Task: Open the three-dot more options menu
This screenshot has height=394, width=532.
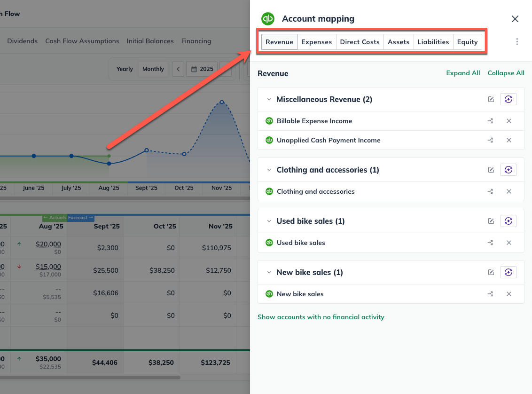Action: click(517, 42)
